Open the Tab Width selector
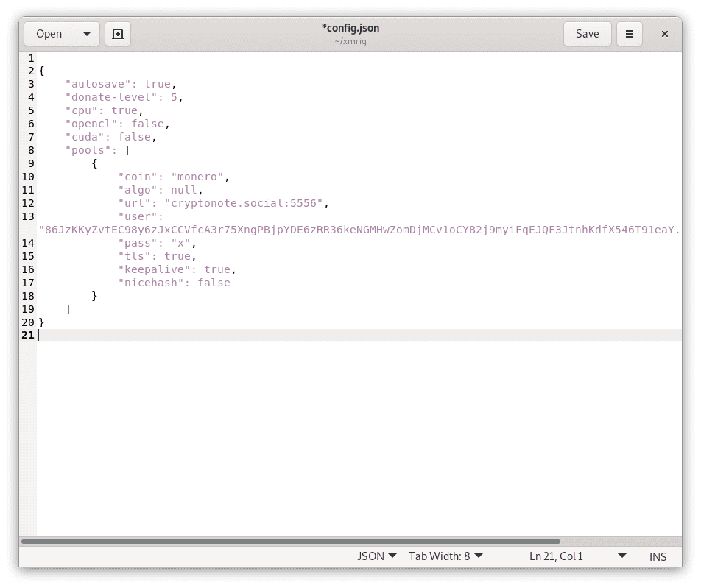701x588 pixels. 445,556
